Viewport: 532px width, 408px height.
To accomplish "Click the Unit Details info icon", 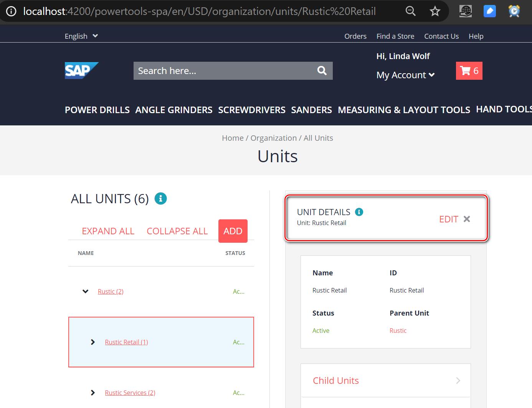I will [359, 212].
